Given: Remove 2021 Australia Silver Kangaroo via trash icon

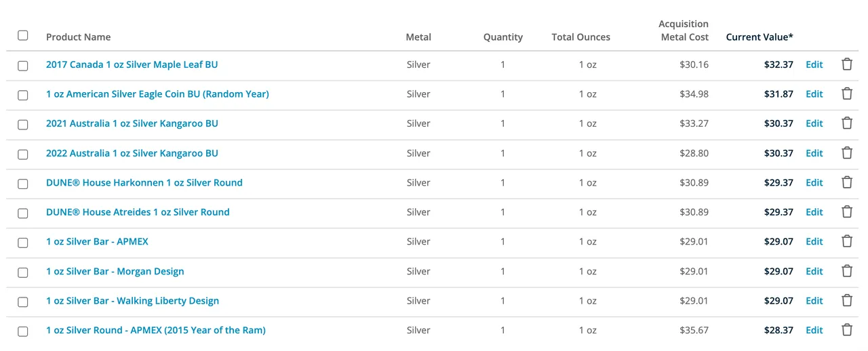Looking at the screenshot, I should (x=846, y=123).
